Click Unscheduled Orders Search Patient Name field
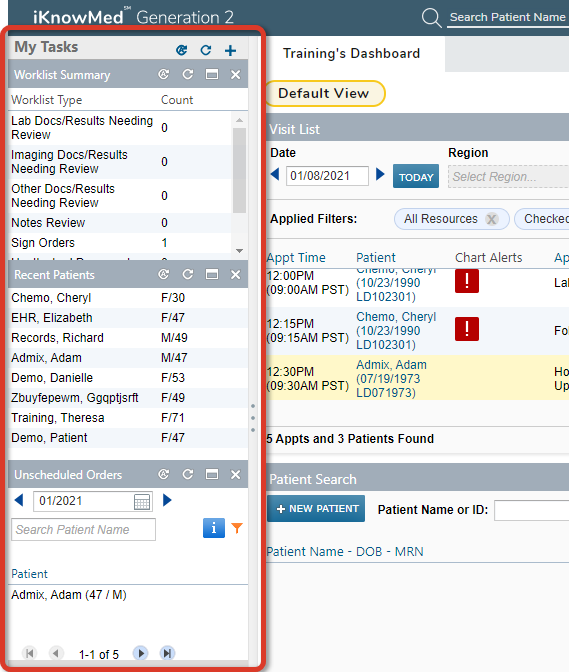569x672 pixels. coord(84,530)
